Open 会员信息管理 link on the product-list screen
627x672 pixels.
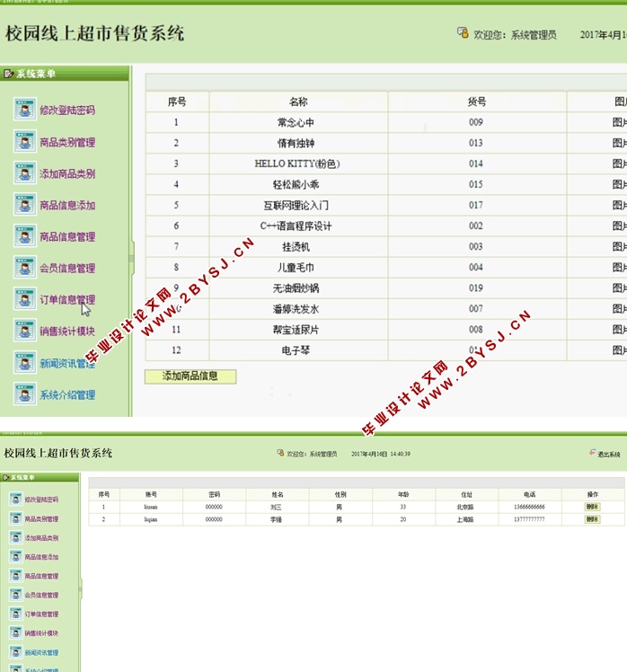click(x=67, y=269)
